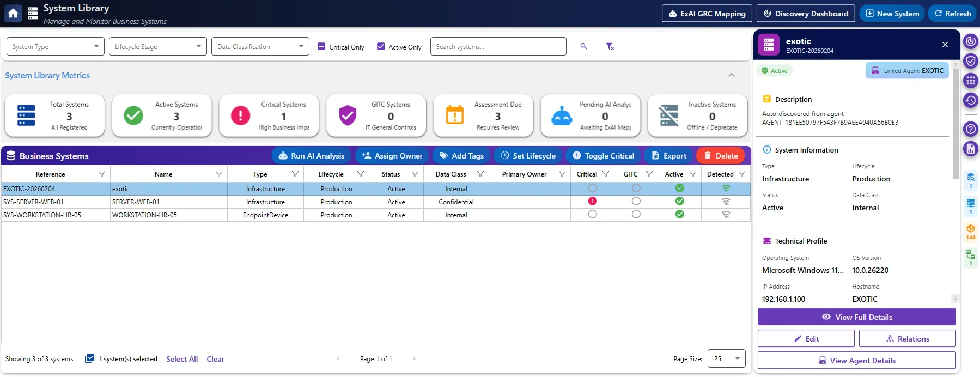Screen dimensions: 980x377
Task: Open the Page Size dropdown
Action: pyautogui.click(x=727, y=358)
